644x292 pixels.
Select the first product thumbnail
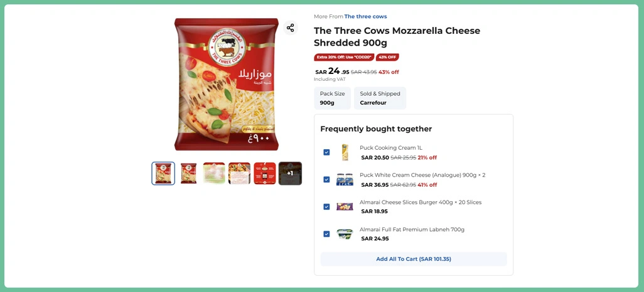[x=163, y=174]
